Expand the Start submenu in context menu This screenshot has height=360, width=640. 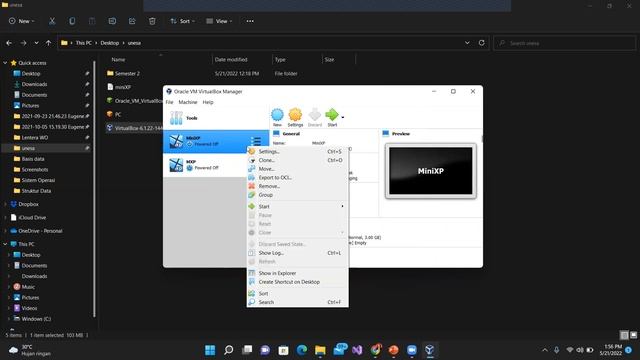click(x=297, y=207)
